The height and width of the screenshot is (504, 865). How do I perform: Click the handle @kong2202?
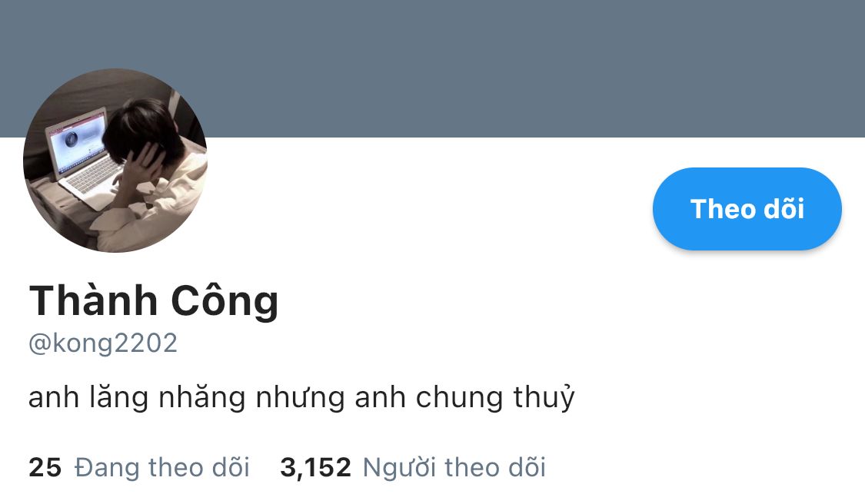pos(103,343)
